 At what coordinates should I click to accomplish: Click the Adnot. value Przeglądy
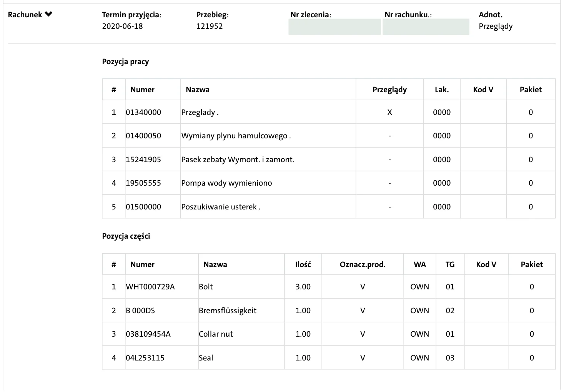point(496,27)
